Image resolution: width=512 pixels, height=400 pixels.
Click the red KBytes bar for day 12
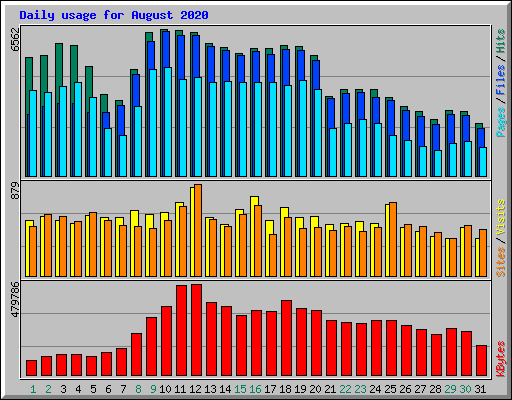pos(197,330)
